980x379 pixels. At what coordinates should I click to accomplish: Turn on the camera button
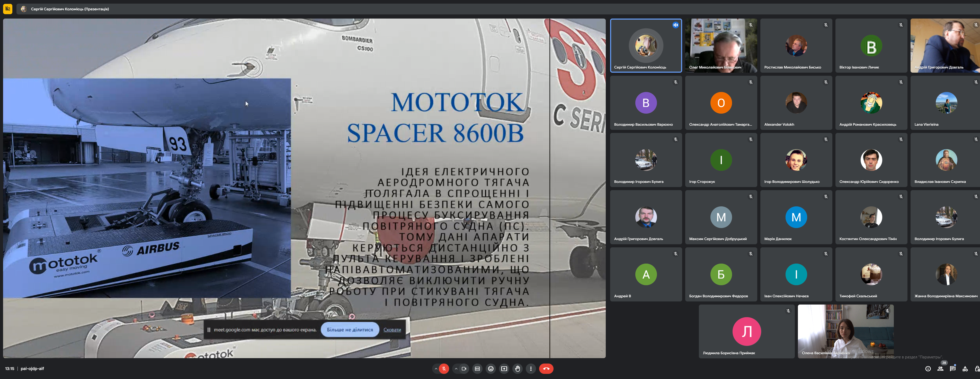tap(464, 368)
